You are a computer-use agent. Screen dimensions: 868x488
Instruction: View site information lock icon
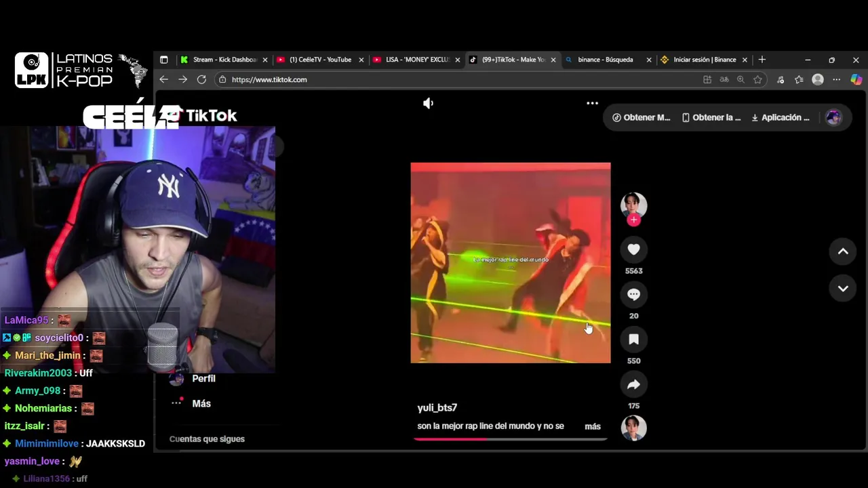[222, 79]
